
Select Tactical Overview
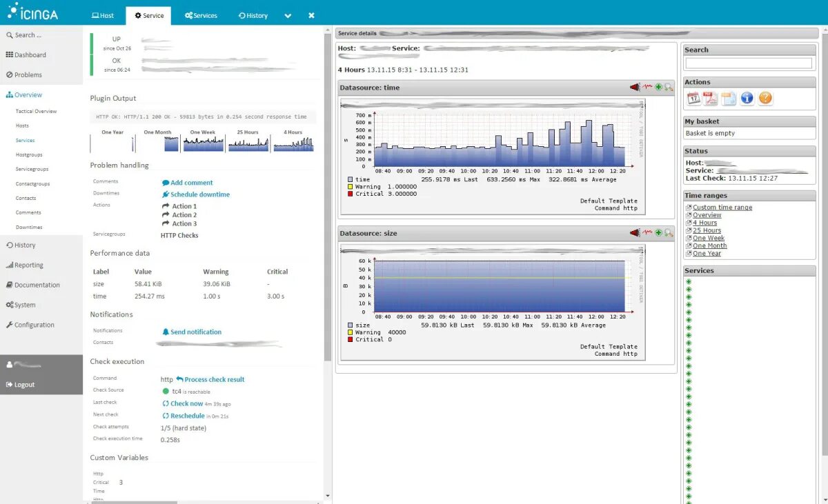tap(36, 111)
